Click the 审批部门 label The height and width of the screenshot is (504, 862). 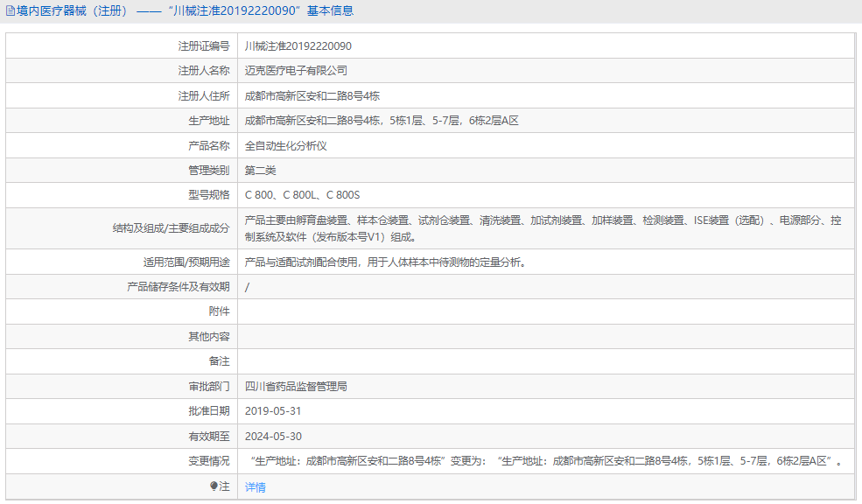pyautogui.click(x=209, y=387)
